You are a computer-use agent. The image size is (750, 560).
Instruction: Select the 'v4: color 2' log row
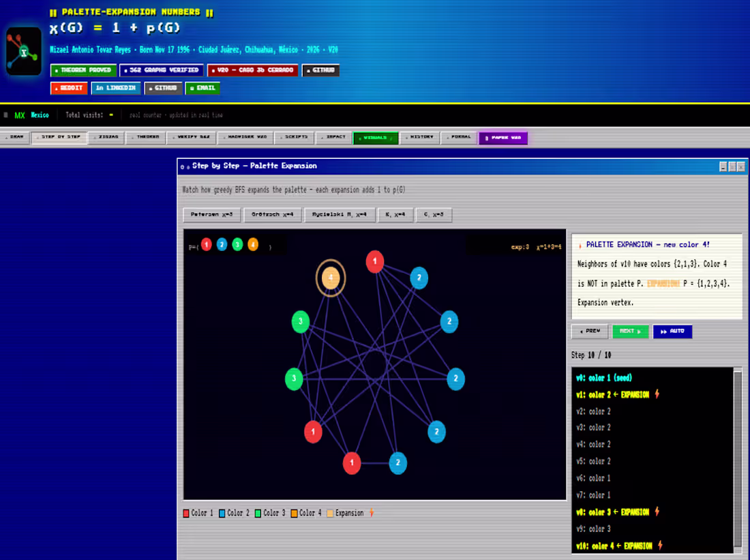click(594, 445)
